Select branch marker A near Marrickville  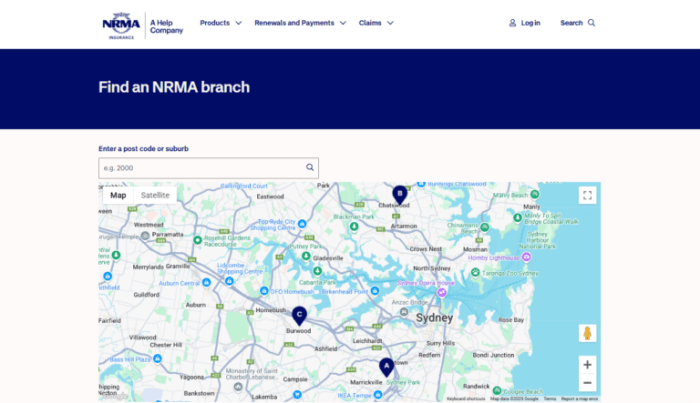pos(386,367)
